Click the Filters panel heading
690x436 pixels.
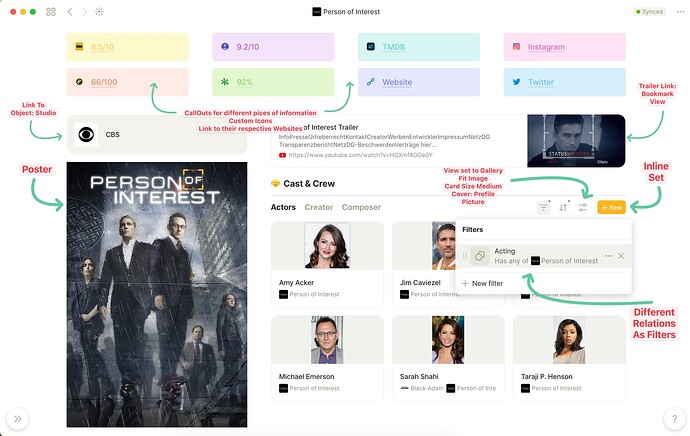tap(473, 229)
